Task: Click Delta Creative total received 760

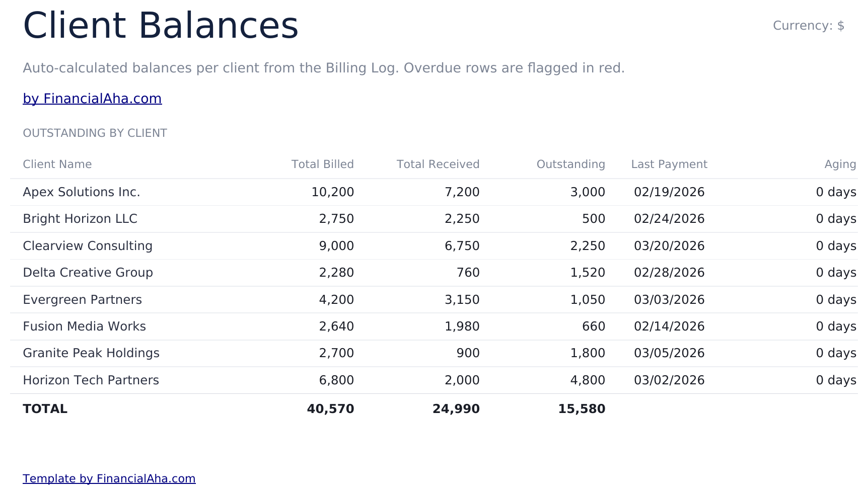Action: click(468, 273)
